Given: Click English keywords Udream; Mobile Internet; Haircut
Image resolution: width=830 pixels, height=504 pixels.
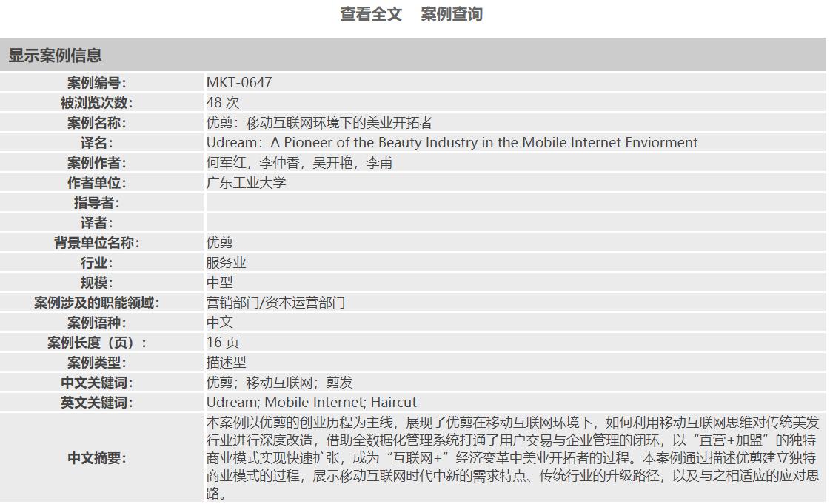Looking at the screenshot, I should coord(312,403).
